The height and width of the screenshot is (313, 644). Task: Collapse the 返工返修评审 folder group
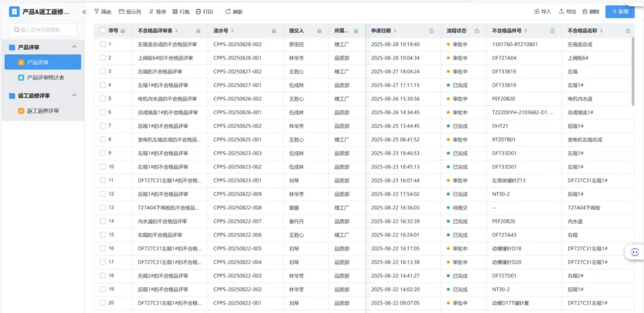75,95
